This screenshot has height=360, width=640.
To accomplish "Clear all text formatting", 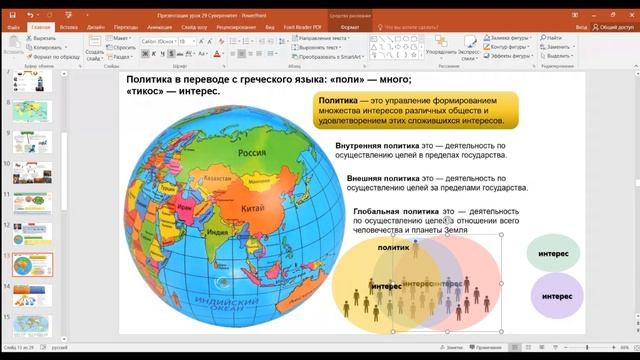I will point(221,42).
